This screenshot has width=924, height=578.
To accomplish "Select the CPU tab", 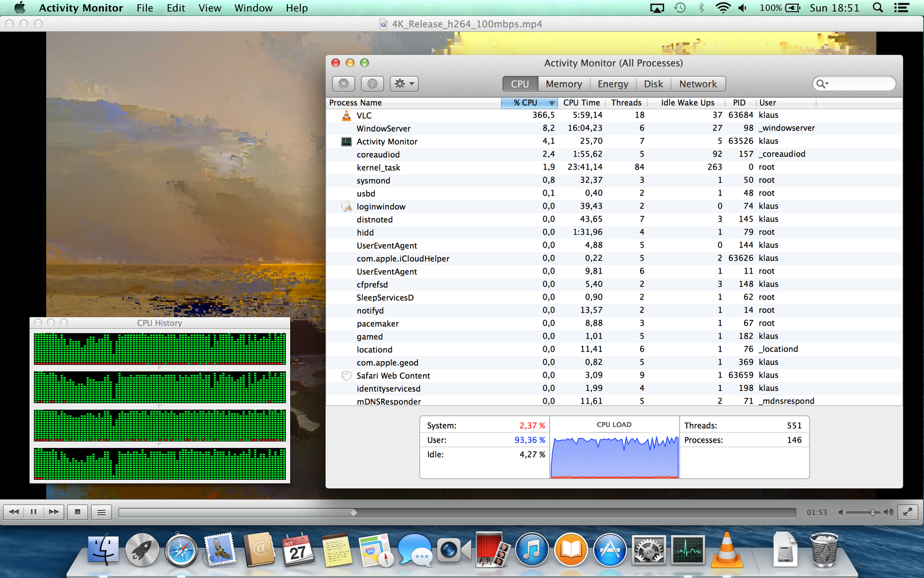I will 520,84.
